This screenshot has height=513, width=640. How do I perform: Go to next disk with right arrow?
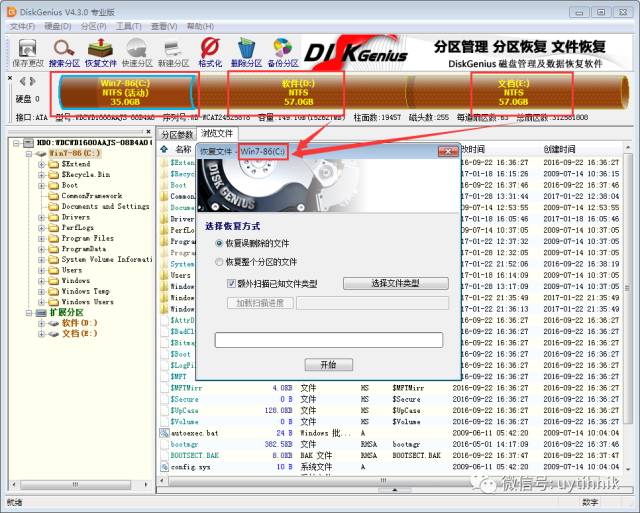click(x=33, y=81)
